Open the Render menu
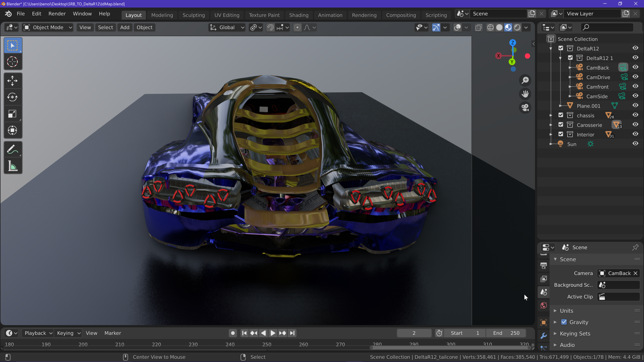The height and width of the screenshot is (362, 644). coord(57,14)
